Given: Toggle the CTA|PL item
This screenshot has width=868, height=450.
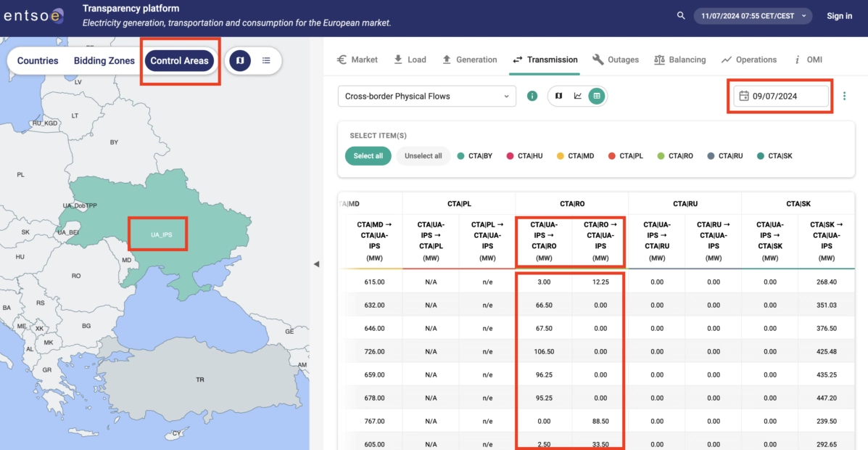Looking at the screenshot, I should [626, 156].
